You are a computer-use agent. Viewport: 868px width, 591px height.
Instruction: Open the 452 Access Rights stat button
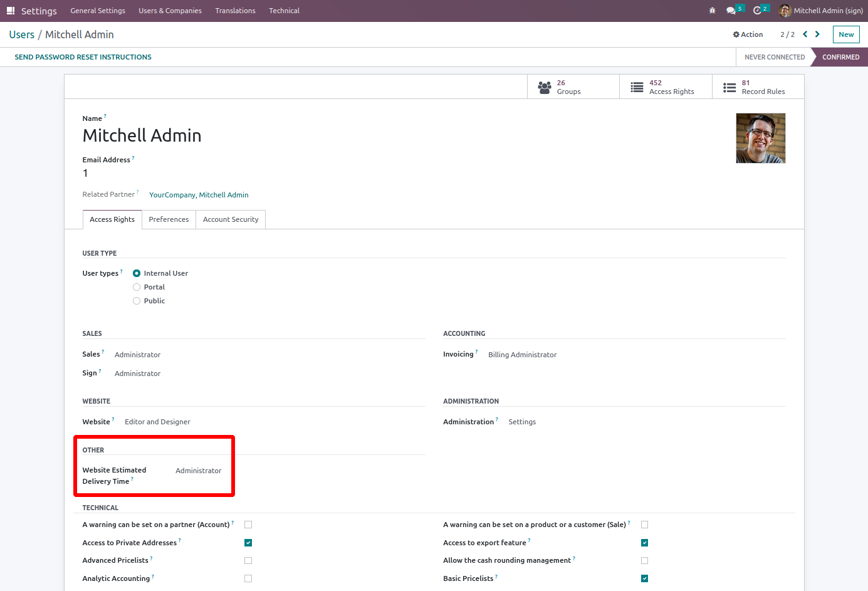(666, 87)
